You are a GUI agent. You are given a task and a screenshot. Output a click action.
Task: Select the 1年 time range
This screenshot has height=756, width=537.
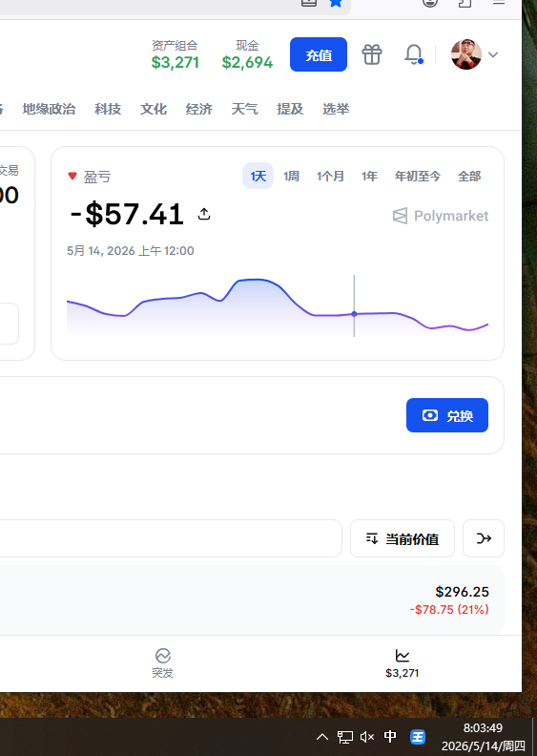tap(369, 176)
